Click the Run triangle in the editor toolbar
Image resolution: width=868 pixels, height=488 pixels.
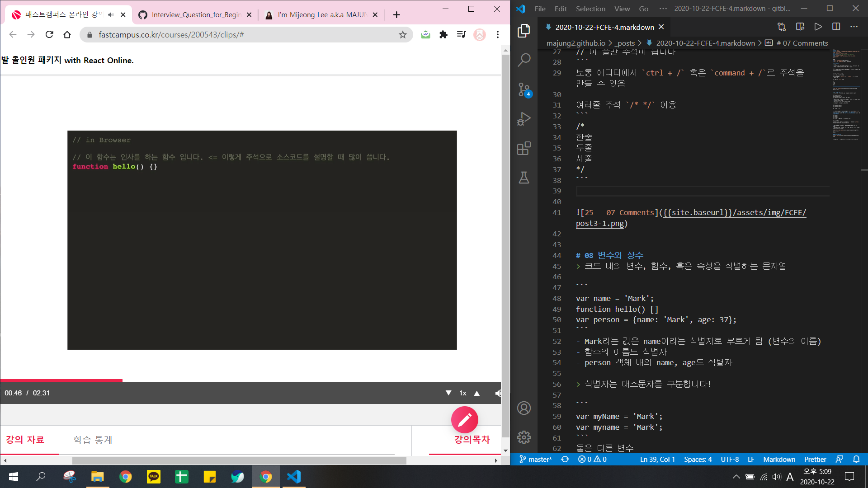818,27
